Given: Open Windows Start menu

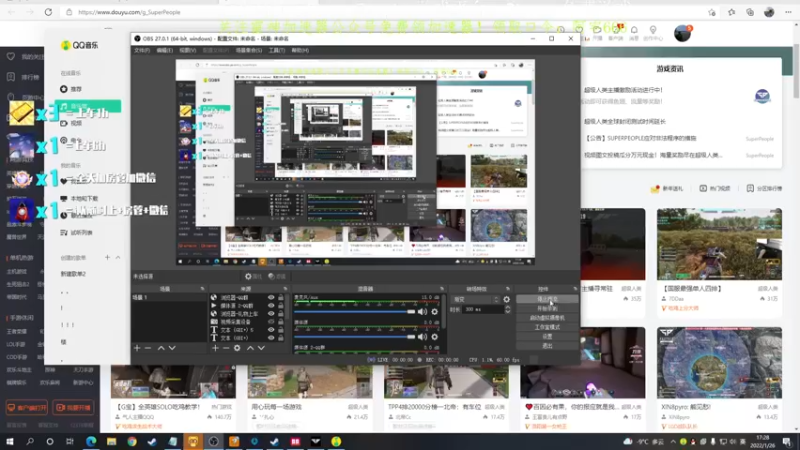Looking at the screenshot, I should [x=10, y=441].
